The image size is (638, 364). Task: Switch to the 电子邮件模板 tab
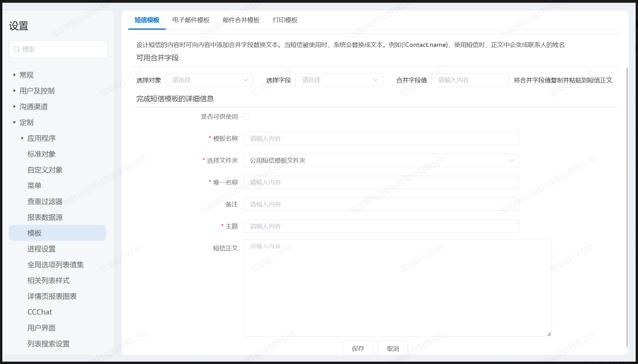coord(191,20)
